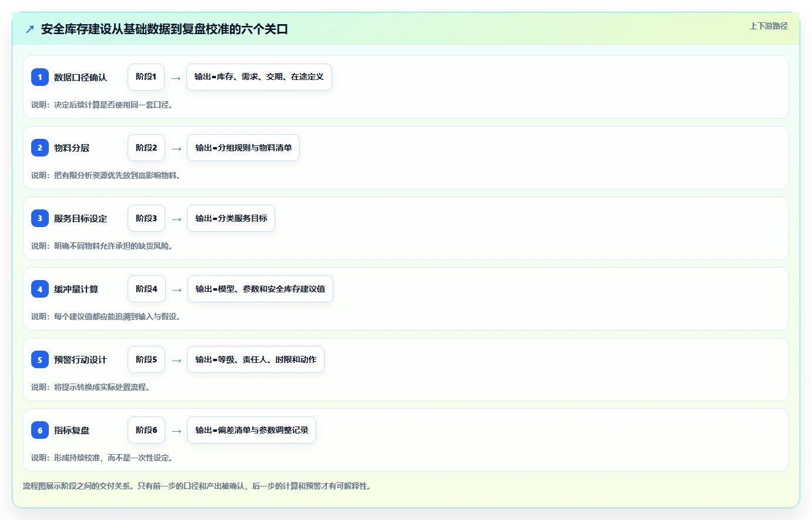
Task: Click the 上下游路径 label at top right
Action: (768, 26)
